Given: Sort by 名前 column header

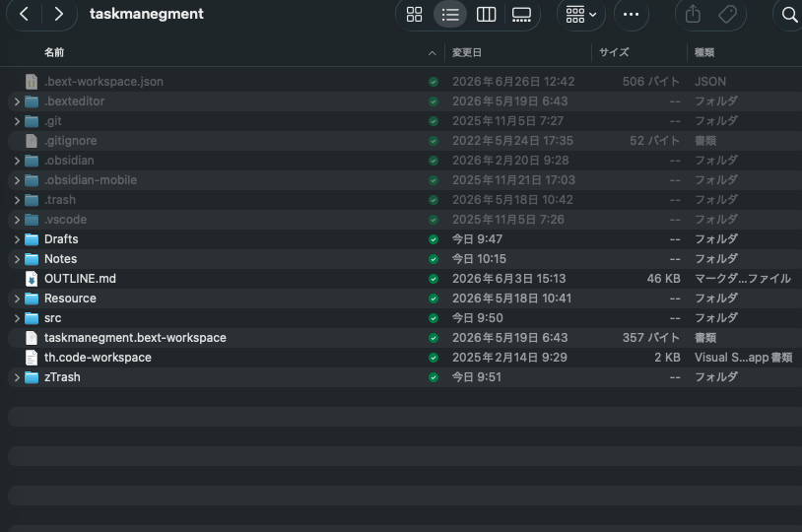Looking at the screenshot, I should (54, 52).
